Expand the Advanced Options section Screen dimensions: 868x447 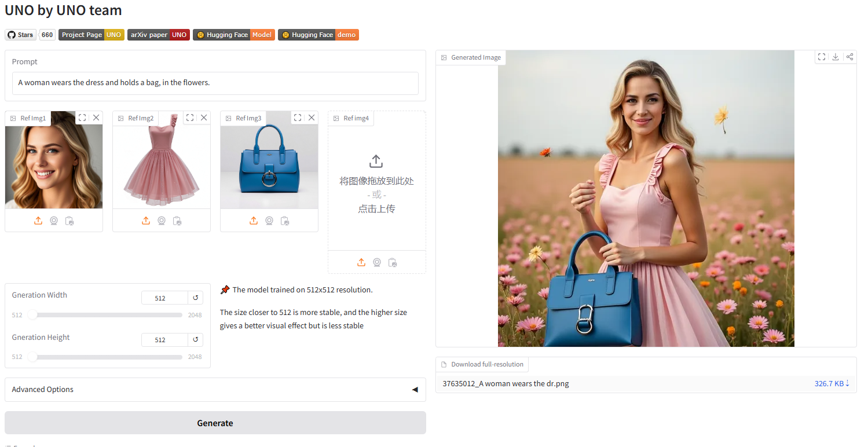tap(215, 390)
